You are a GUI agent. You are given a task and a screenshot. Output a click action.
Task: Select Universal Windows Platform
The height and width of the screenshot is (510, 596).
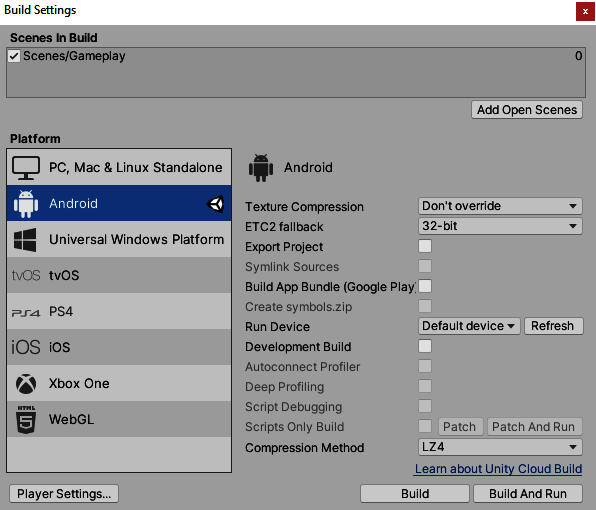click(x=119, y=239)
